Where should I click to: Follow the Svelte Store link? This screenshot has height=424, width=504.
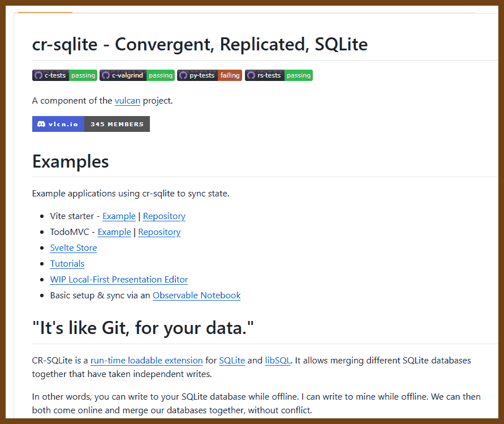tap(74, 248)
